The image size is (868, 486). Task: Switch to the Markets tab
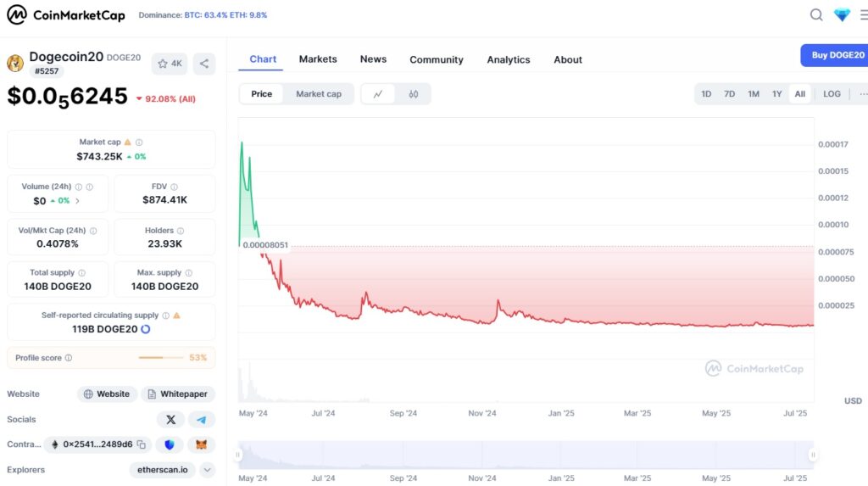point(318,59)
